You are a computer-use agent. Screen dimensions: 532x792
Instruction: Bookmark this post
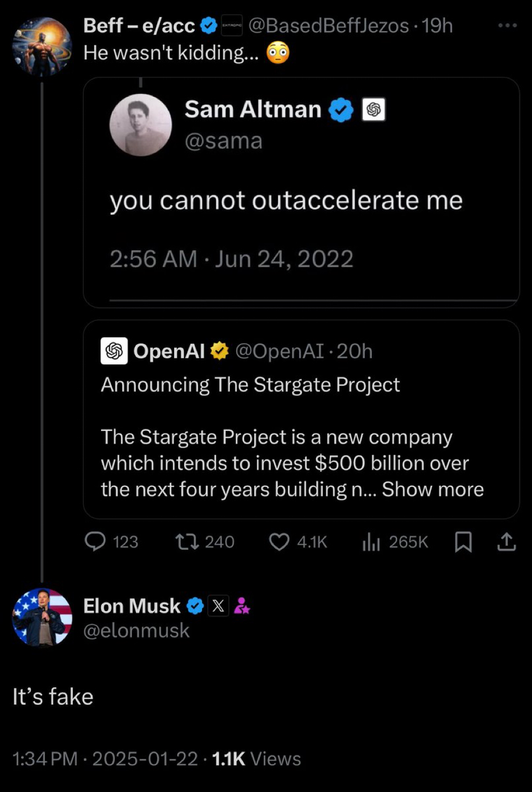click(x=463, y=541)
